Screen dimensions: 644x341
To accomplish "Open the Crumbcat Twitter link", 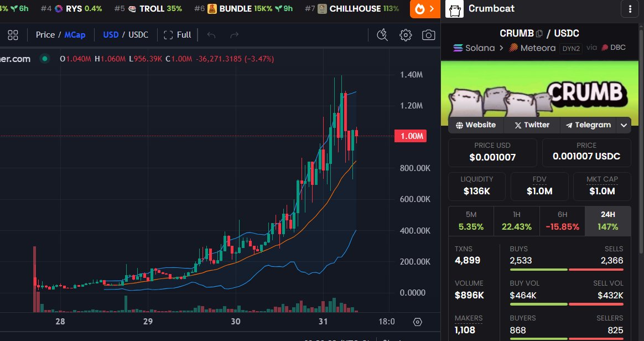I will coord(532,125).
